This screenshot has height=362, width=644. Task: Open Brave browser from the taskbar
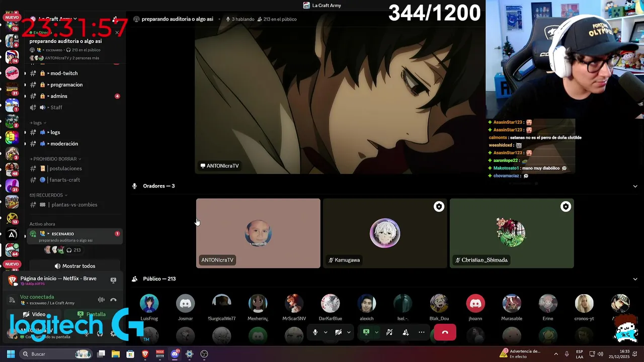[145, 354]
